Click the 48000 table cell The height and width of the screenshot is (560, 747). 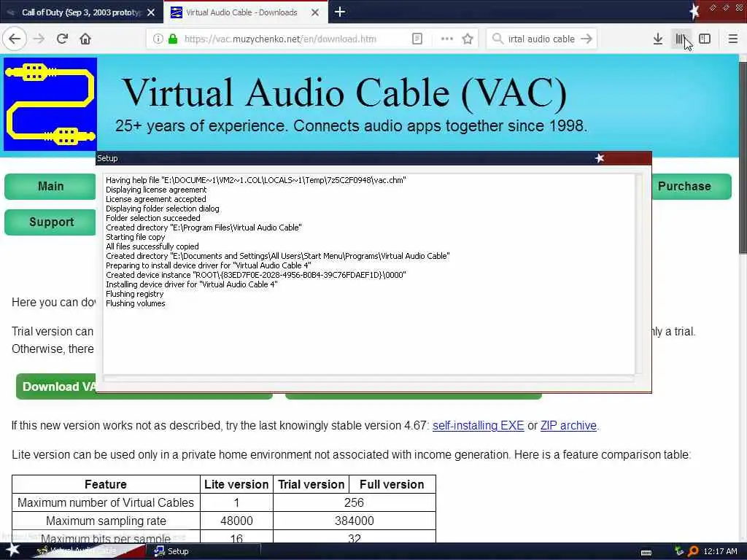point(236,521)
